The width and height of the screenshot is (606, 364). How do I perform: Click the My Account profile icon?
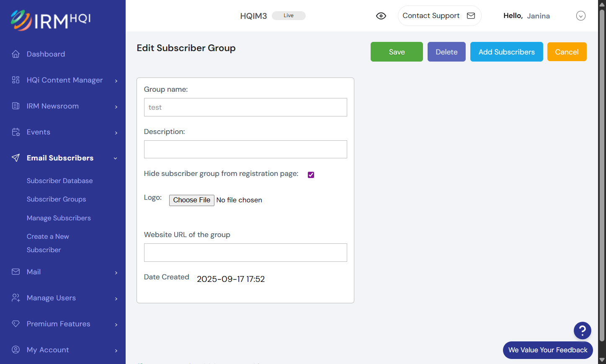tap(16, 350)
